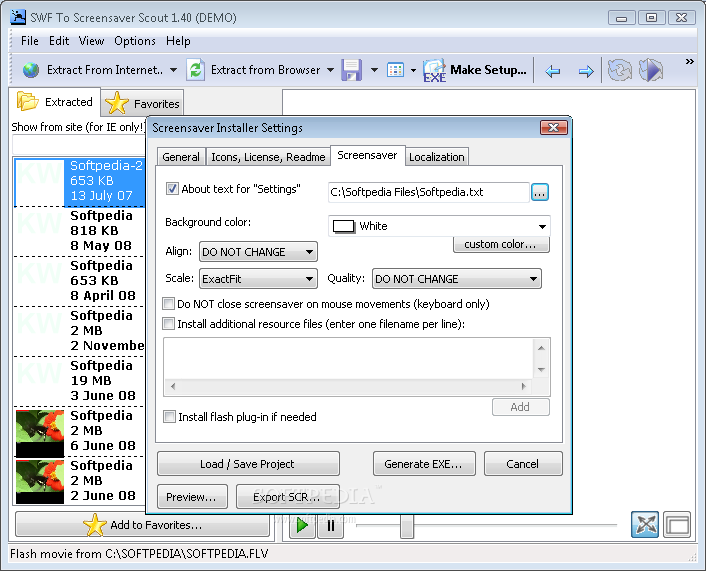This screenshot has width=706, height=571.
Task: Click the Pause button in player controls
Action: [331, 525]
